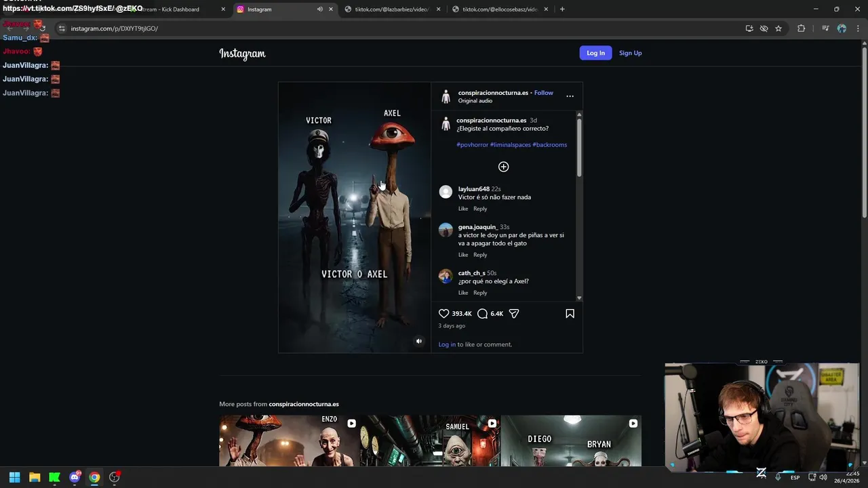The height and width of the screenshot is (488, 868).
Task: Open a new browser tab
Action: pyautogui.click(x=562, y=9)
